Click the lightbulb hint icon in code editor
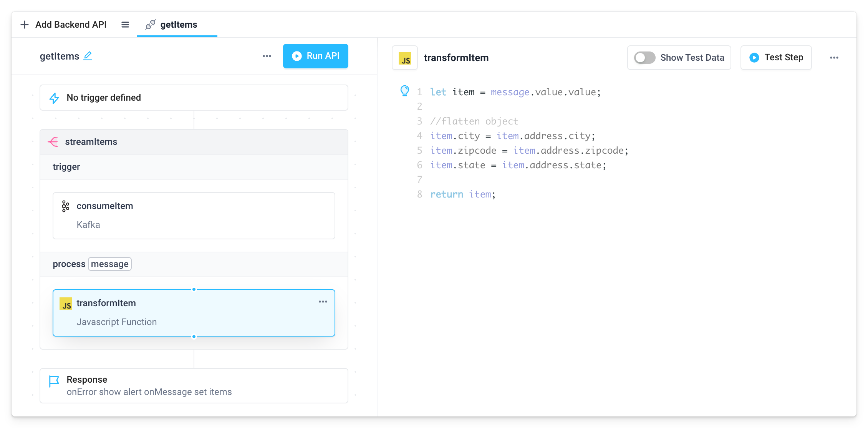Image resolution: width=868 pixels, height=428 pixels. (404, 91)
